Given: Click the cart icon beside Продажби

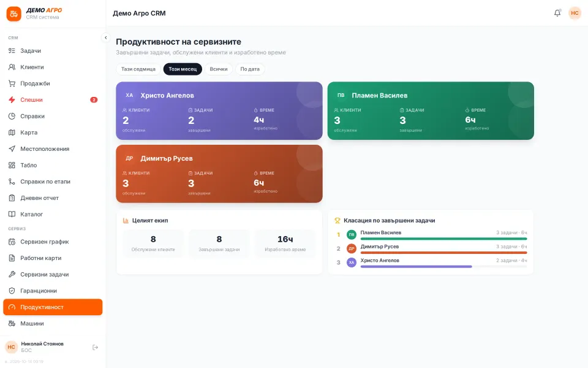Looking at the screenshot, I should [x=12, y=83].
